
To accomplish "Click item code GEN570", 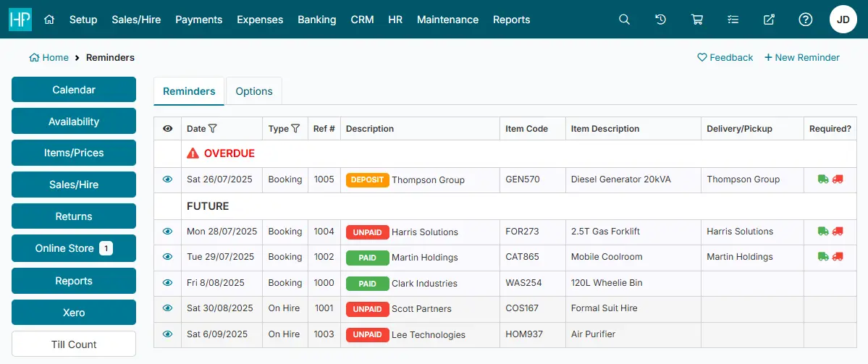I will click(x=523, y=179).
